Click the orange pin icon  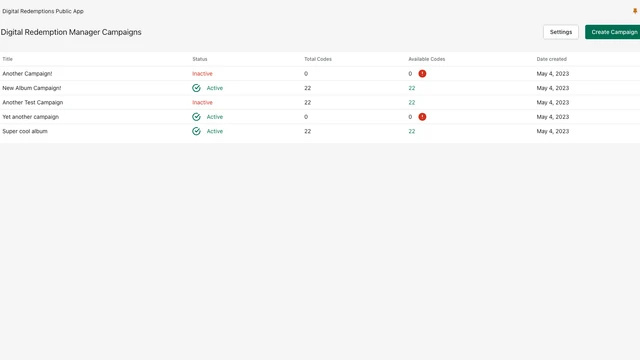pos(635,11)
